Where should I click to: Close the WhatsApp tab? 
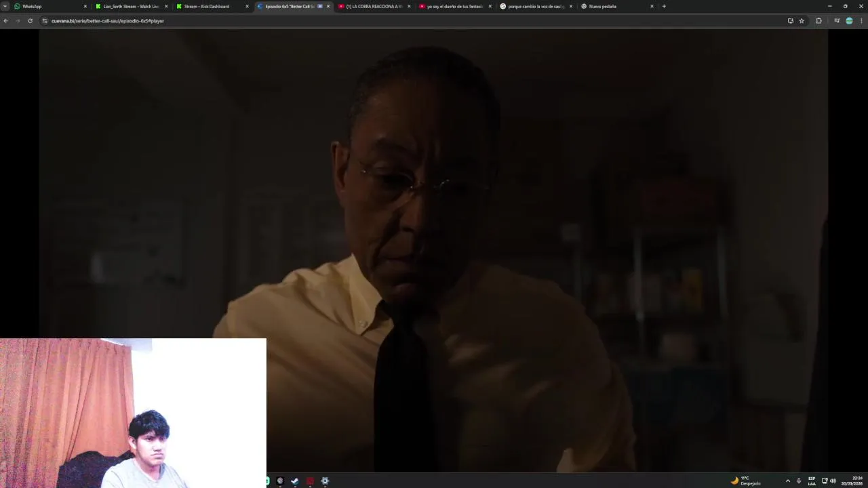pyautogui.click(x=85, y=6)
